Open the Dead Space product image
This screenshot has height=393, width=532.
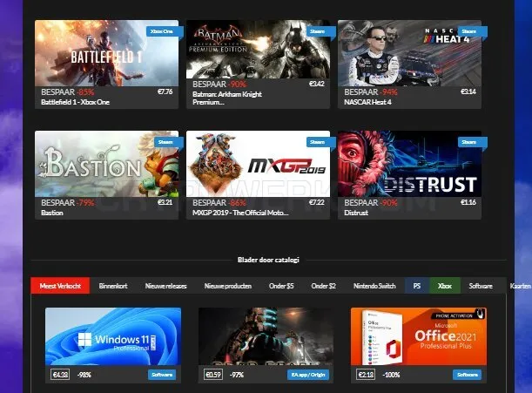[x=266, y=336]
